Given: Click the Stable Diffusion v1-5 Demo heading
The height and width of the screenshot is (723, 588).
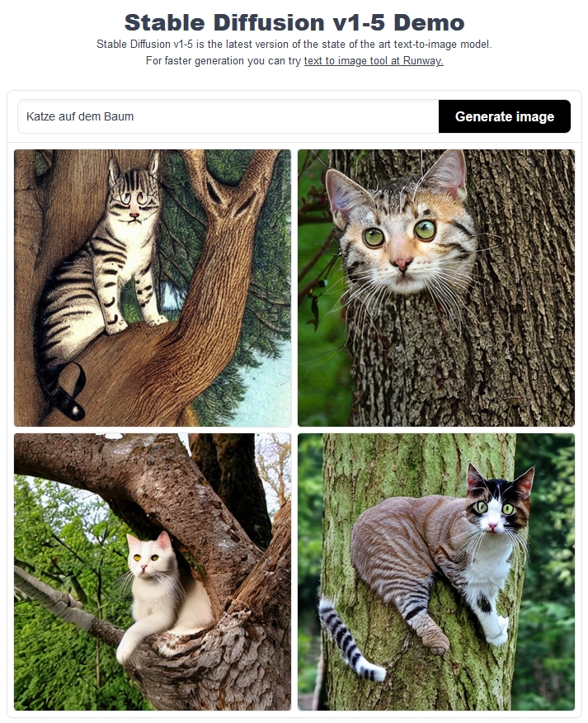Looking at the screenshot, I should click(294, 22).
